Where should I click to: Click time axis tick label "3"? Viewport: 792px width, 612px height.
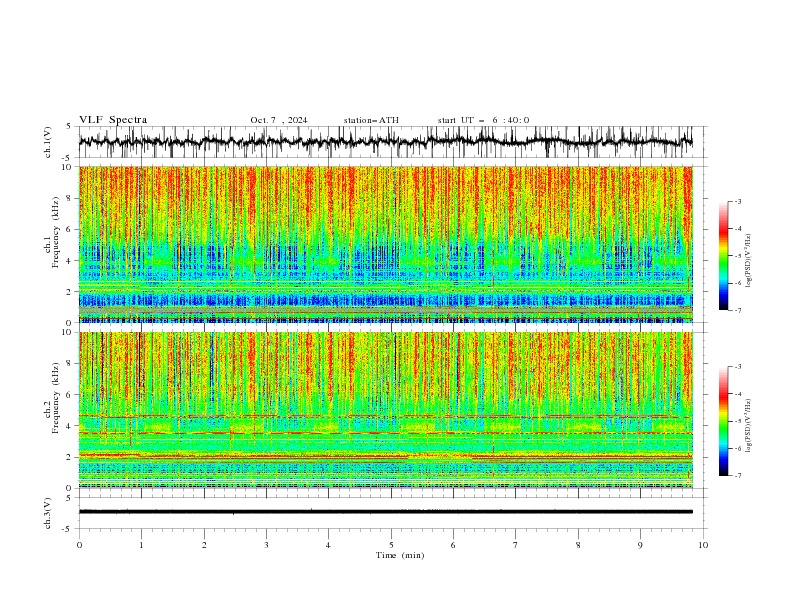(266, 545)
